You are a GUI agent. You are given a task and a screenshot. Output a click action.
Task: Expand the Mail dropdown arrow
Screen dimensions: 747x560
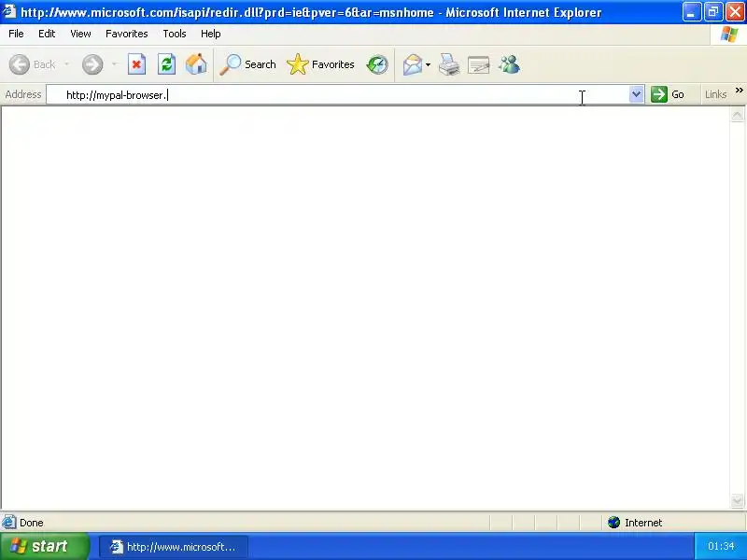pyautogui.click(x=428, y=64)
